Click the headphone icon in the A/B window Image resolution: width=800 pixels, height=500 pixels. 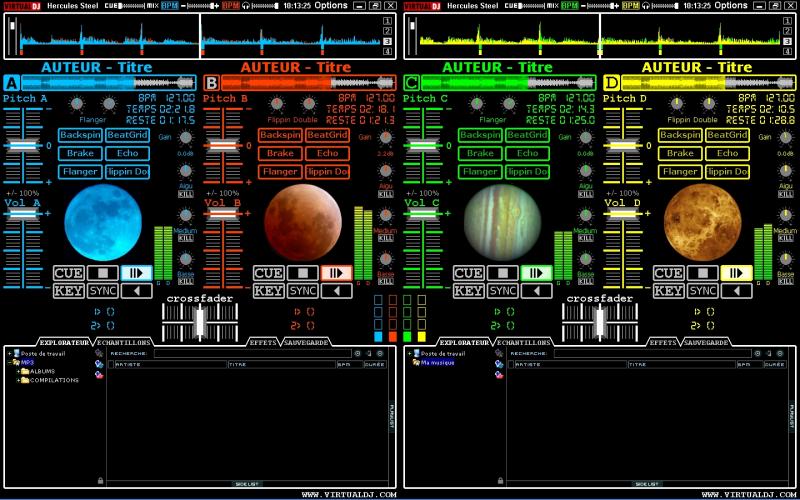click(x=245, y=6)
